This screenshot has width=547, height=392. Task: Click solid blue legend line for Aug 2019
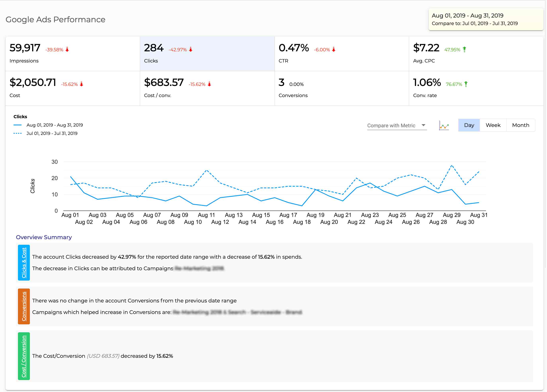[x=18, y=125]
